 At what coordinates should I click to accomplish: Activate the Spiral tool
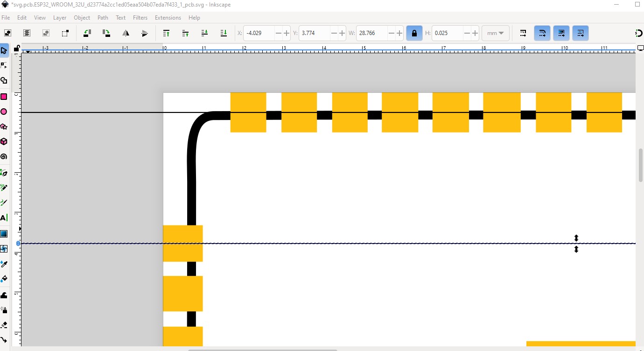(4, 157)
